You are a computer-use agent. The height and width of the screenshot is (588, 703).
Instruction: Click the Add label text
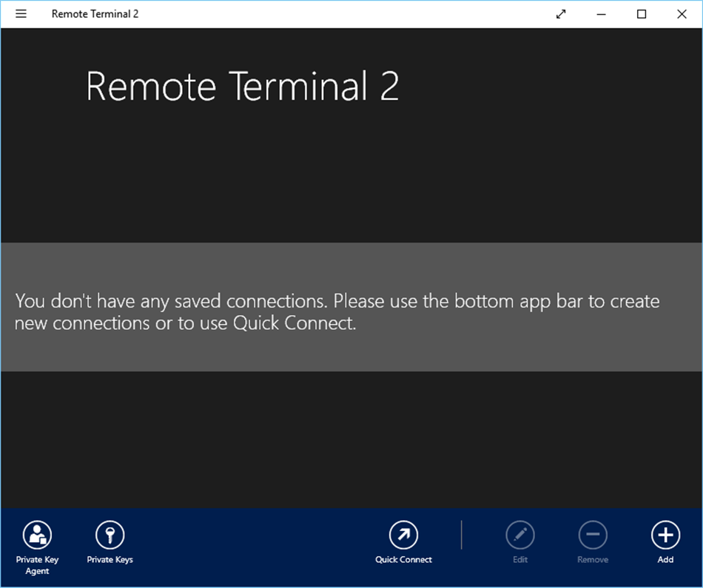tap(665, 560)
